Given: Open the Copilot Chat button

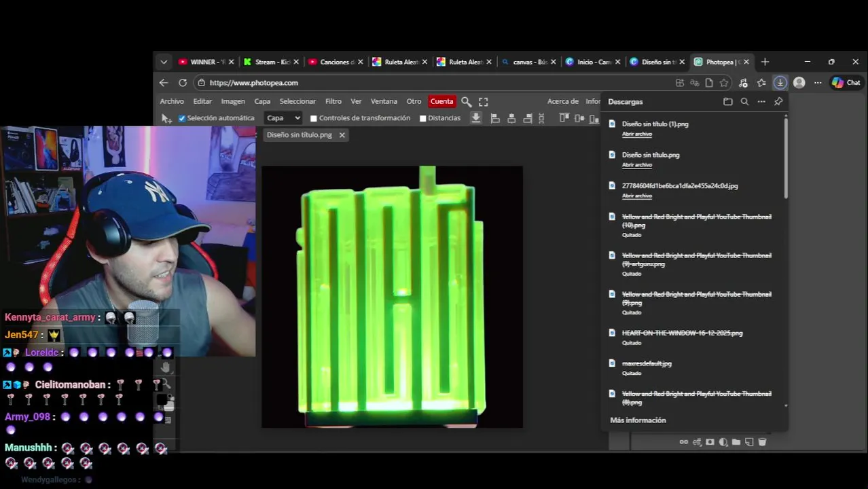Looking at the screenshot, I should [846, 82].
